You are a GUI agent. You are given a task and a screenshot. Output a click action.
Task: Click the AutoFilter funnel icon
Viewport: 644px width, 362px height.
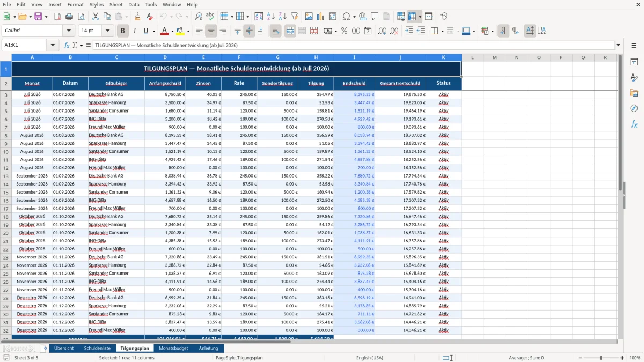[294, 17]
